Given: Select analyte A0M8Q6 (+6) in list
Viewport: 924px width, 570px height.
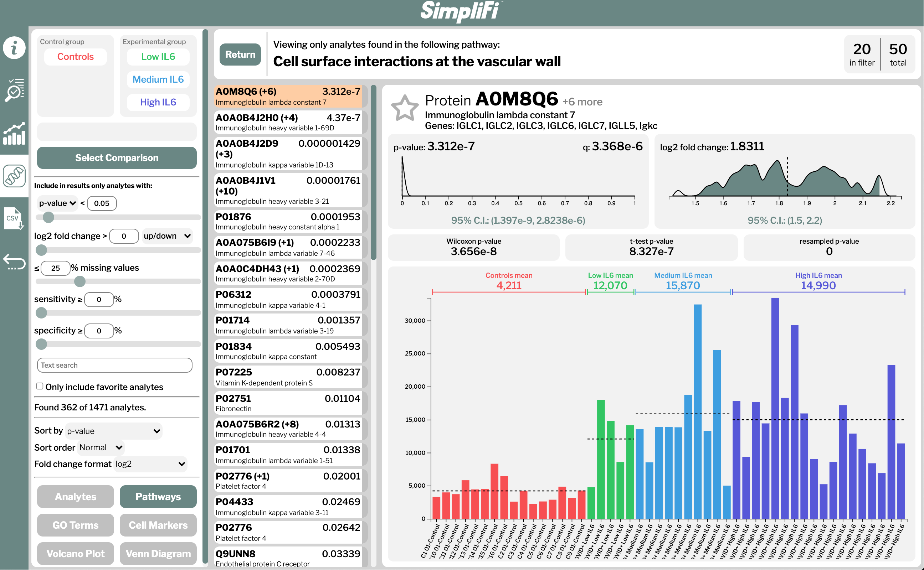Looking at the screenshot, I should pos(288,96).
